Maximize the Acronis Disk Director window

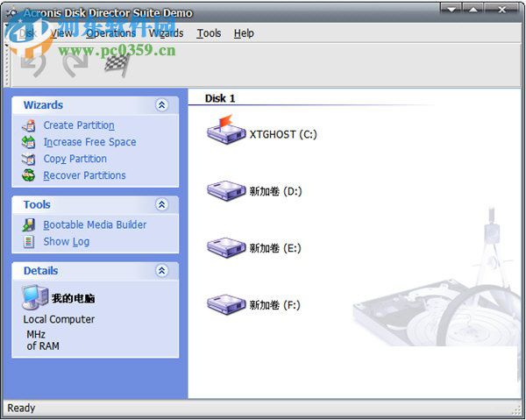coord(473,9)
